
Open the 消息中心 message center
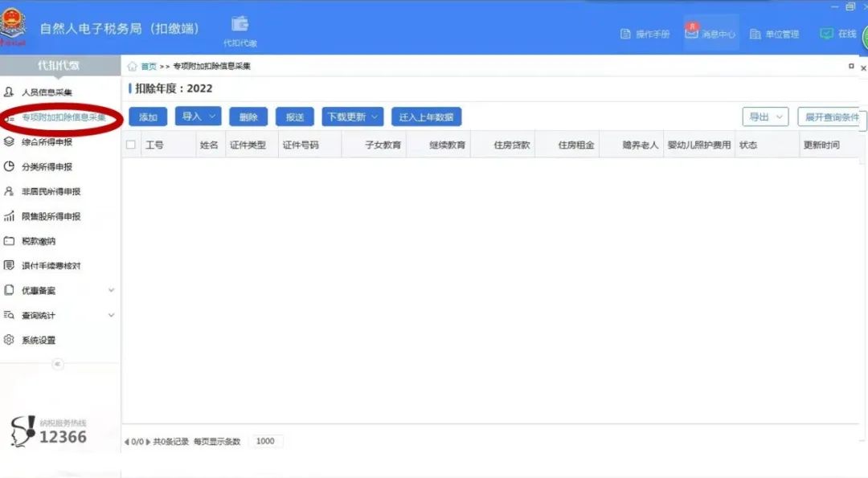[x=710, y=33]
